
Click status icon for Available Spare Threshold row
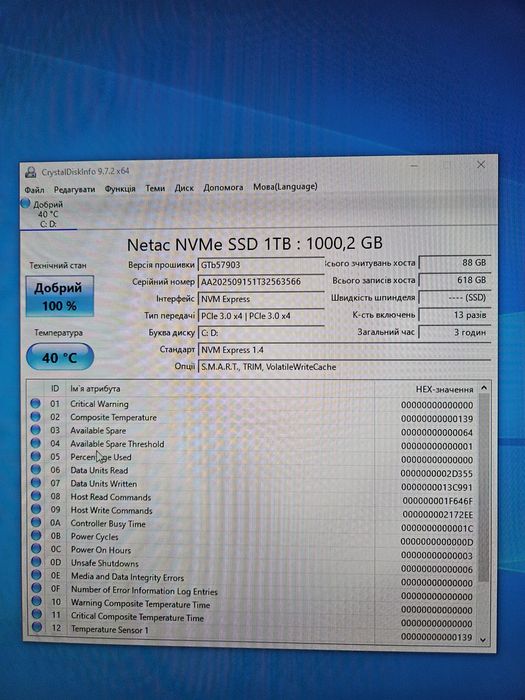(36, 443)
